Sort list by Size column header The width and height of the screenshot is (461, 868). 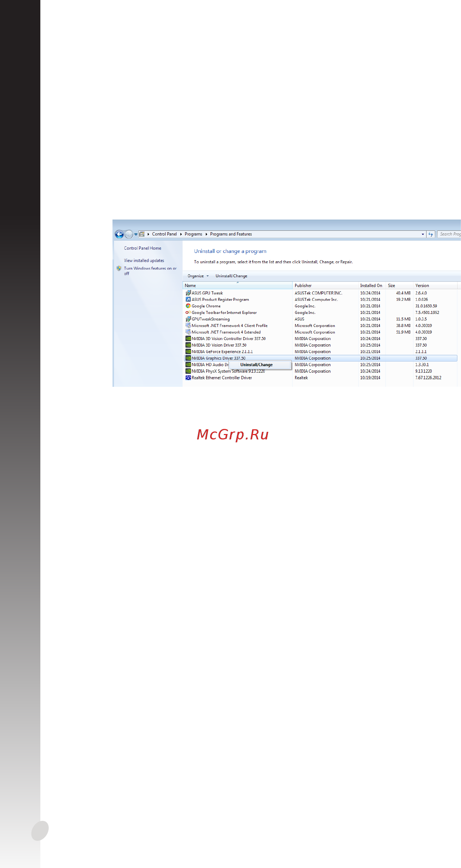point(399,286)
